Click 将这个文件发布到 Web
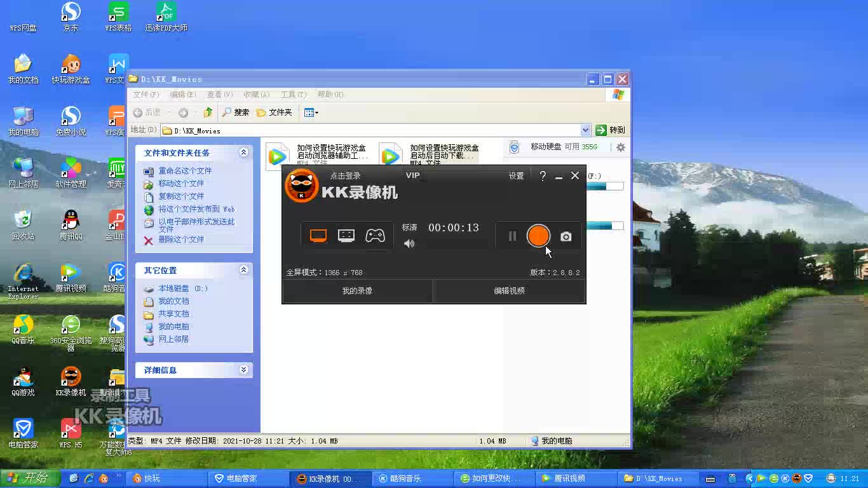868x488 pixels. pos(196,209)
